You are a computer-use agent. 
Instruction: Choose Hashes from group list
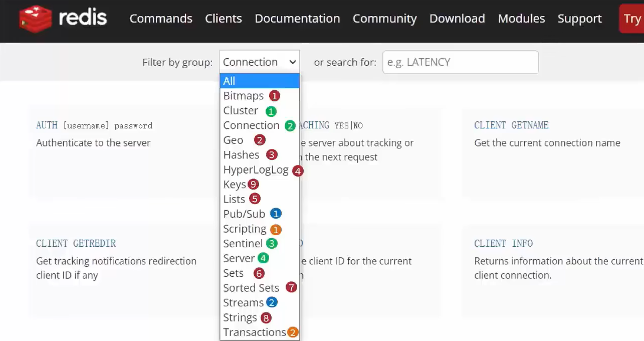coord(260,155)
